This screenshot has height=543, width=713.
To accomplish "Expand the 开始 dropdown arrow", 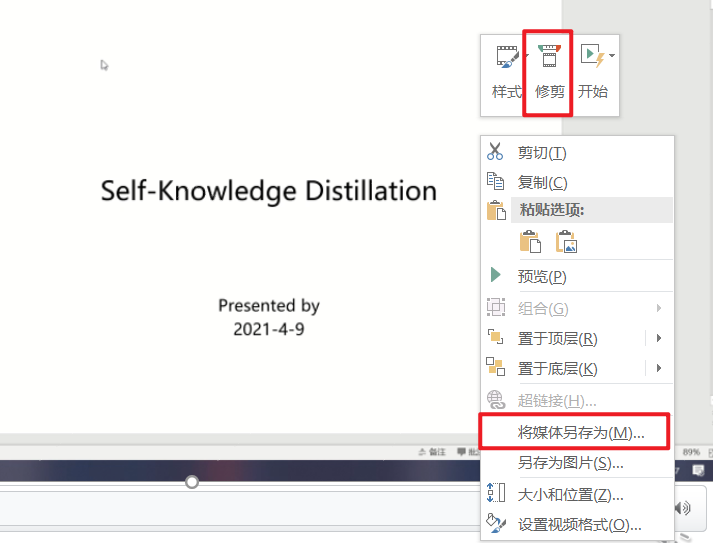I will coord(612,55).
